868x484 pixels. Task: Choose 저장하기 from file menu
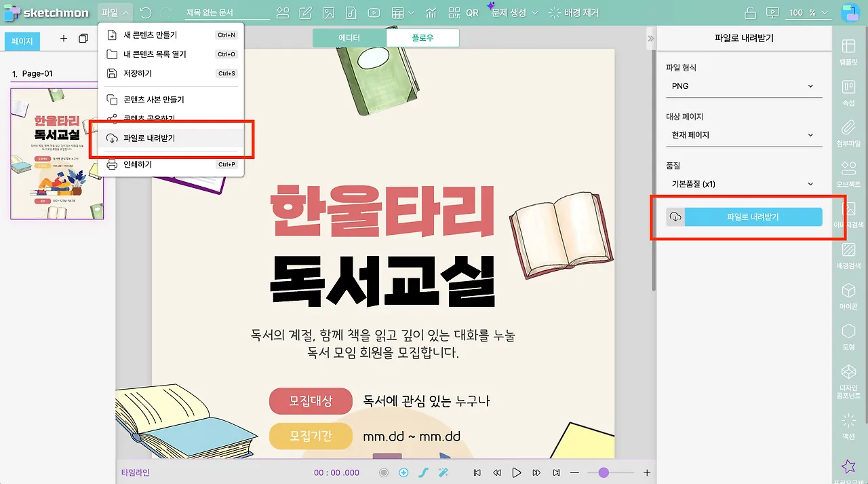(x=171, y=73)
